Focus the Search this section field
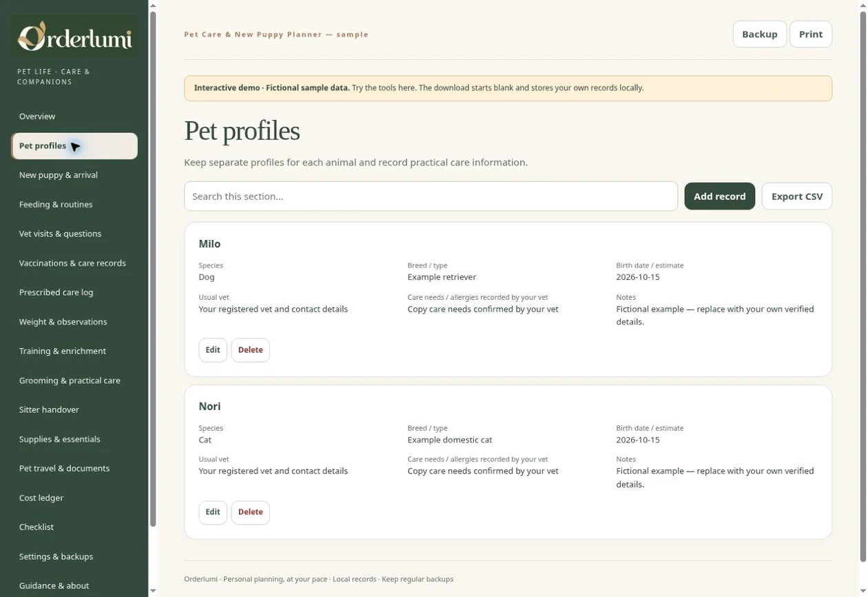 pyautogui.click(x=431, y=196)
